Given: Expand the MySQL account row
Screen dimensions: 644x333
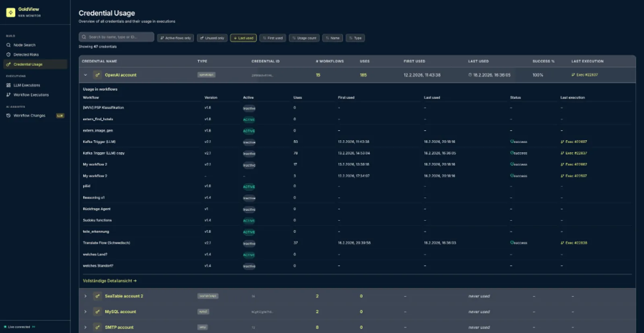Looking at the screenshot, I should [x=85, y=312].
